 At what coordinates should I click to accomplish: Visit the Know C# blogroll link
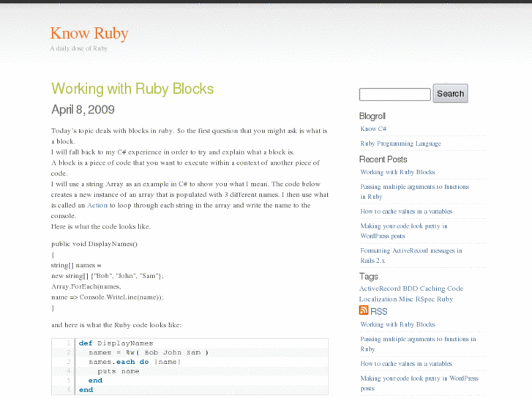(x=373, y=129)
